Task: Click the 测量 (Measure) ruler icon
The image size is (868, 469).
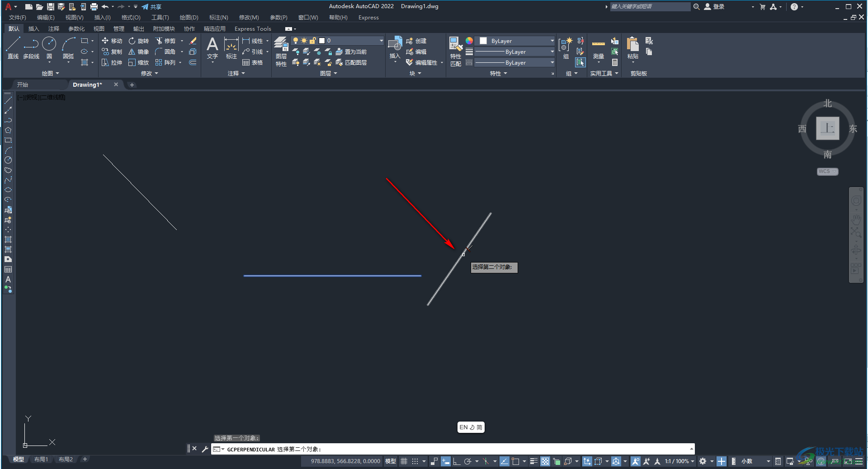Action: click(x=598, y=48)
